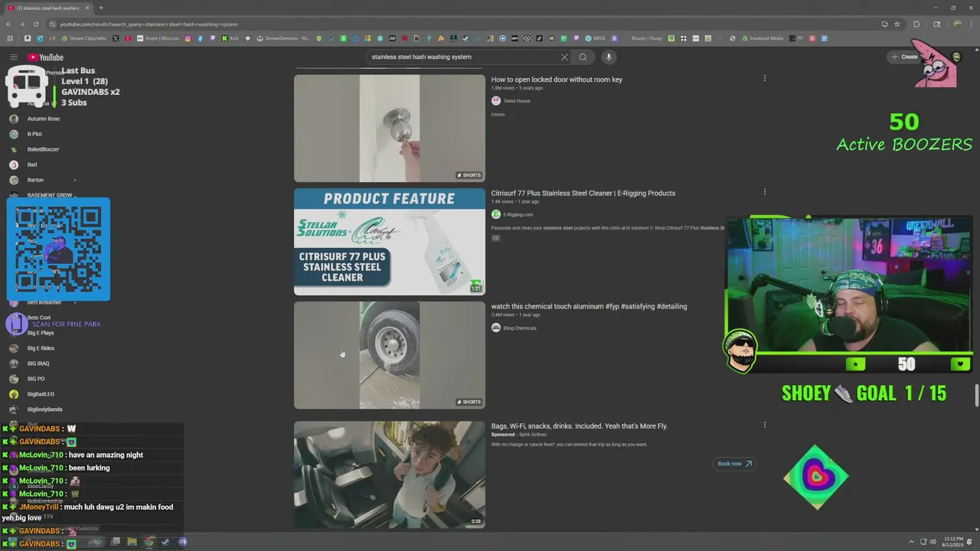Image resolution: width=980 pixels, height=551 pixels.
Task: Select the stainless steel hash washing browser tab
Action: coord(47,8)
